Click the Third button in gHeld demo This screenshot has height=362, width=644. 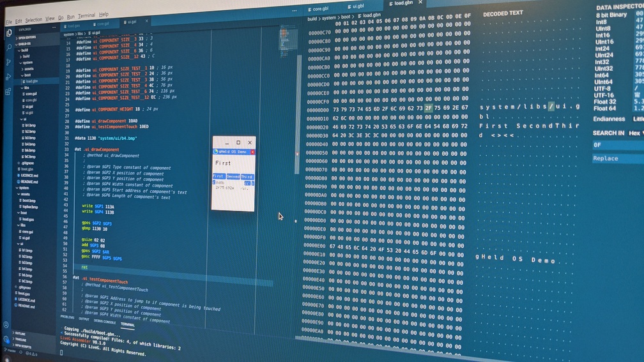(247, 176)
